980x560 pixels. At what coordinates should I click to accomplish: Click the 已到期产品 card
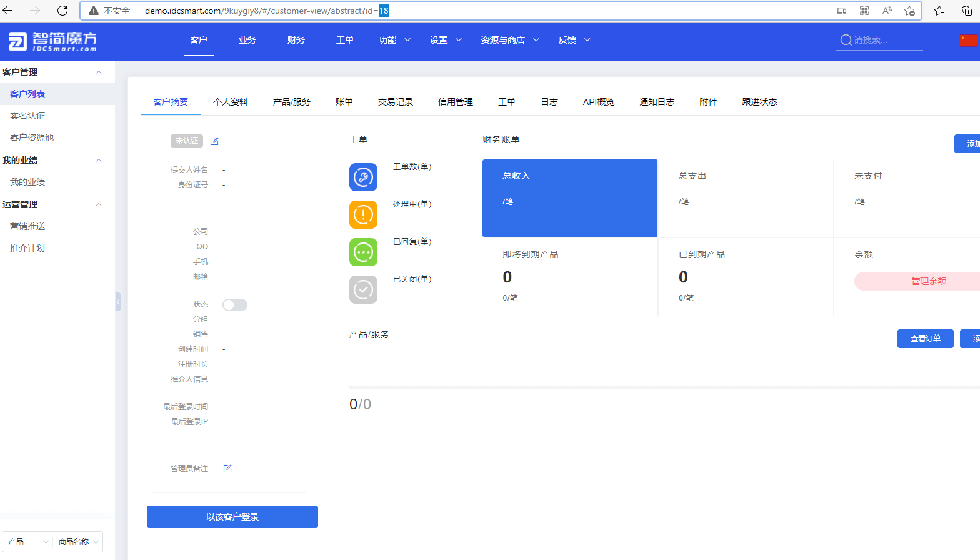pyautogui.click(x=746, y=277)
